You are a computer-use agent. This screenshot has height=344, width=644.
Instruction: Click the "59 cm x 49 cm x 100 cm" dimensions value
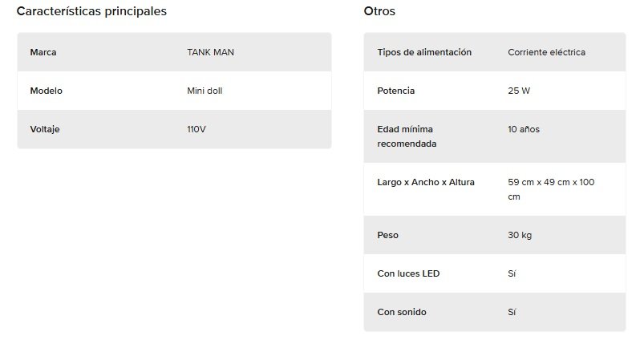(551, 189)
